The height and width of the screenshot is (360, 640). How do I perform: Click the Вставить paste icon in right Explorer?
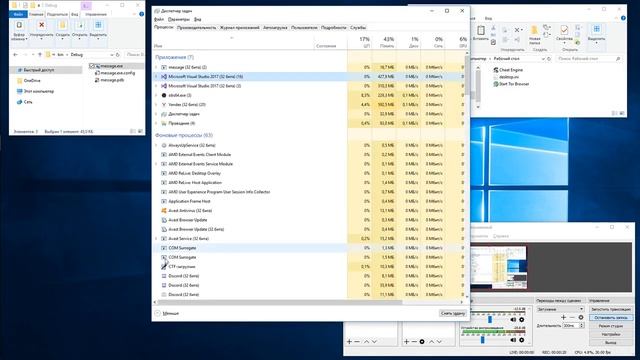click(x=481, y=31)
